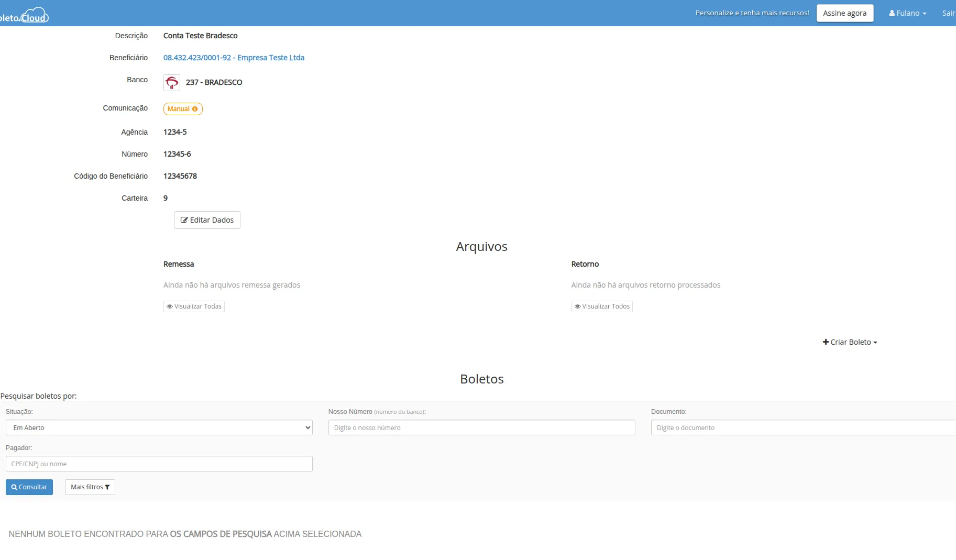Open the Empresa Teste Ltda beneficiary link
The height and width of the screenshot is (560, 956).
pyautogui.click(x=234, y=58)
